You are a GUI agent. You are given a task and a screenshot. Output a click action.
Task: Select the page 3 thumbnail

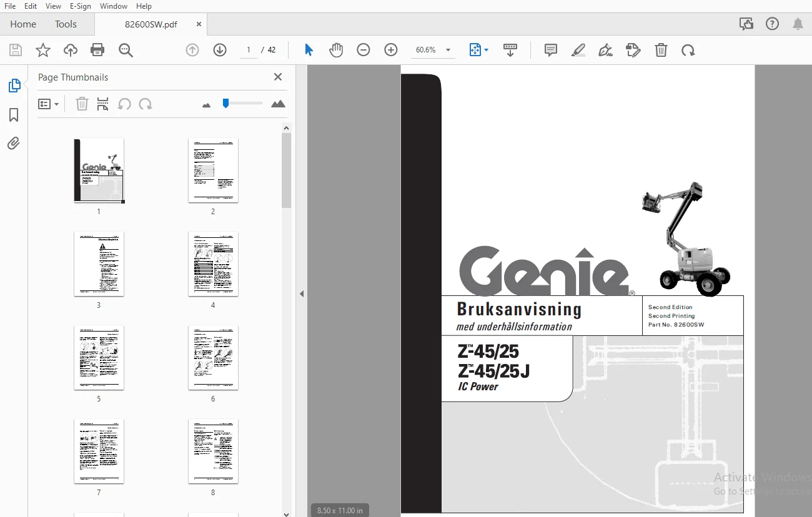(99, 264)
